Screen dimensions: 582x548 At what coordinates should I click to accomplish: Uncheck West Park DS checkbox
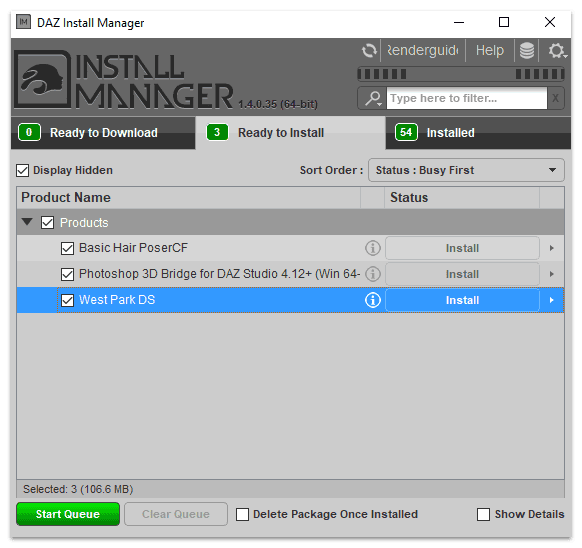tap(67, 300)
